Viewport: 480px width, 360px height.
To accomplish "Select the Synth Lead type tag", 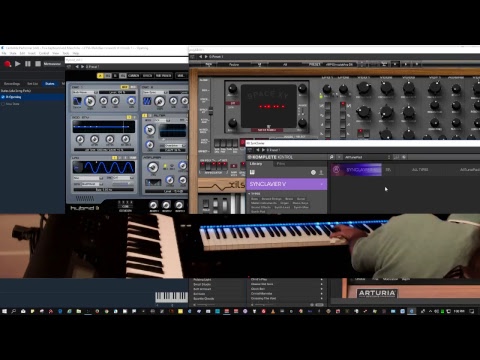I will coord(282,207).
